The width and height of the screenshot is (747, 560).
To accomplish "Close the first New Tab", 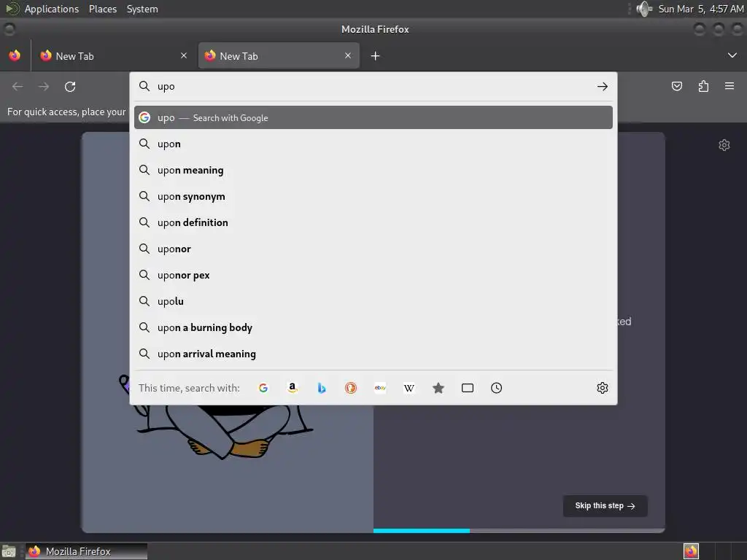I will [184, 55].
